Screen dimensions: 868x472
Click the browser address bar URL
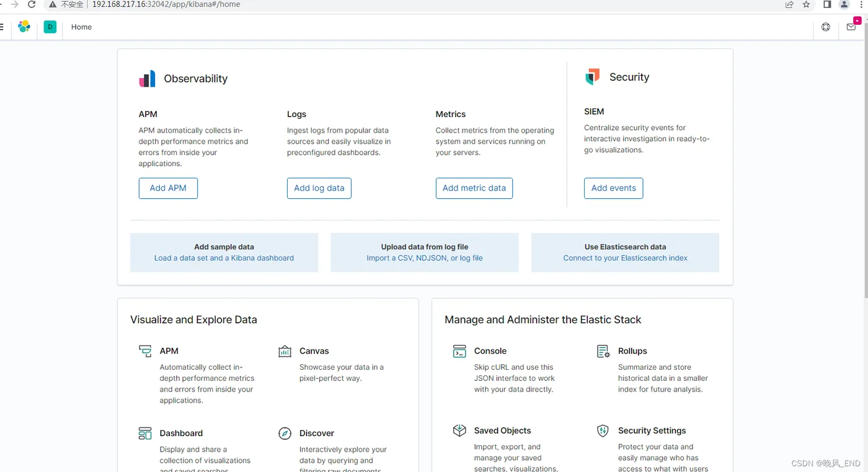tap(166, 4)
